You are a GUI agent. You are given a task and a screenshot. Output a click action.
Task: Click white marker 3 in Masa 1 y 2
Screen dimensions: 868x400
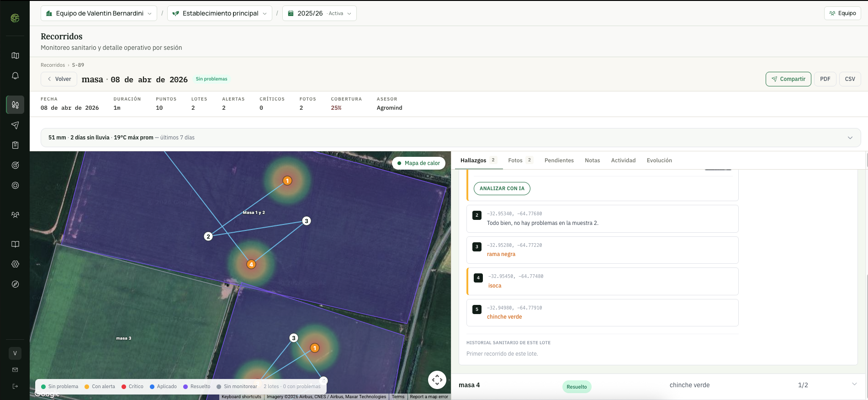307,221
